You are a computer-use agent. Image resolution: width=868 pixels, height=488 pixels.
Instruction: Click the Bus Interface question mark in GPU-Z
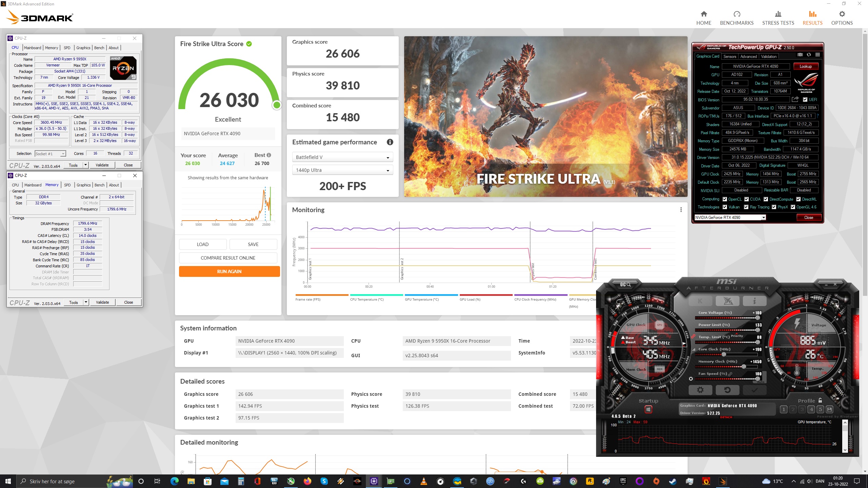pos(817,116)
